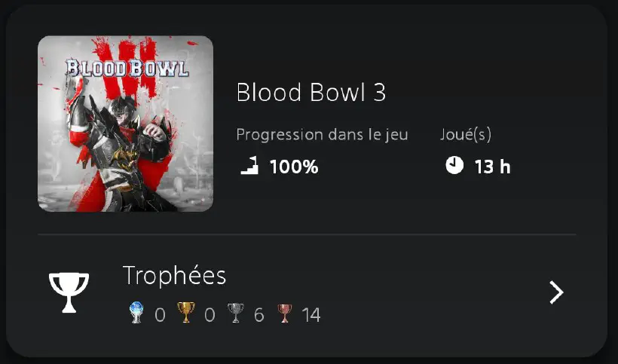Open the Trophées section label

174,276
